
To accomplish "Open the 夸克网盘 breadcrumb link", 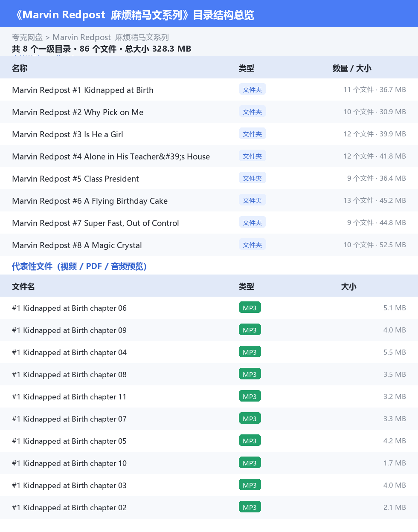I will [27, 38].
